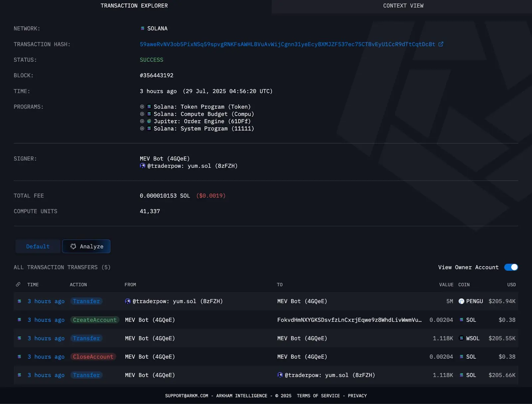This screenshot has height=404, width=532.
Task: Click the SOL coin icon in the CreateAccount row
Action: [x=462, y=320]
